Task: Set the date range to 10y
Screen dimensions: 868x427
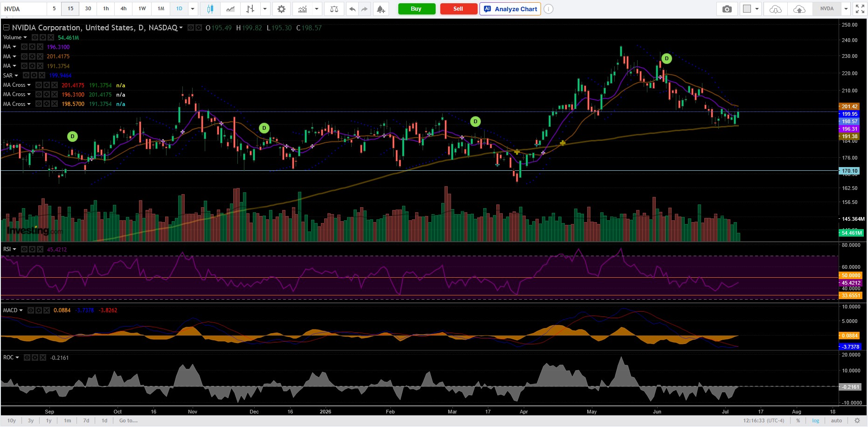Action: [x=12, y=420]
